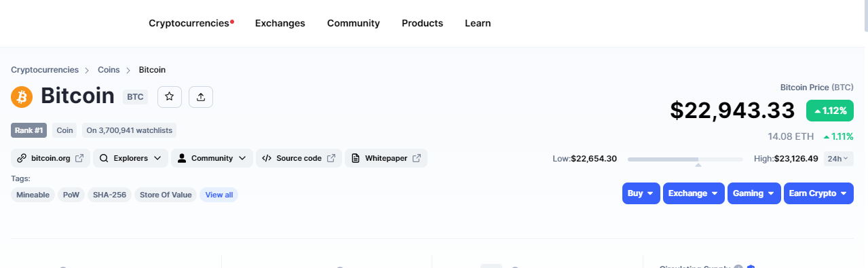868x268 pixels.
Task: Expand the Community dropdown
Action: (212, 158)
